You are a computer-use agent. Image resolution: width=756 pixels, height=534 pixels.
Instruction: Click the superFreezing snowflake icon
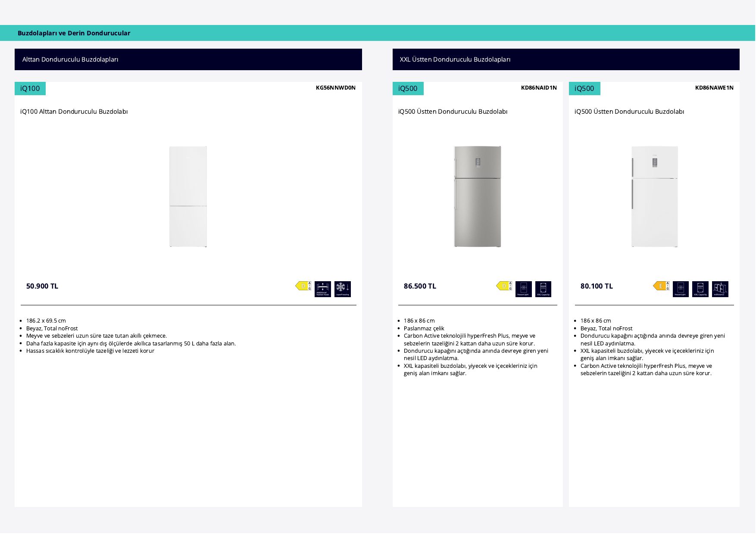(343, 289)
